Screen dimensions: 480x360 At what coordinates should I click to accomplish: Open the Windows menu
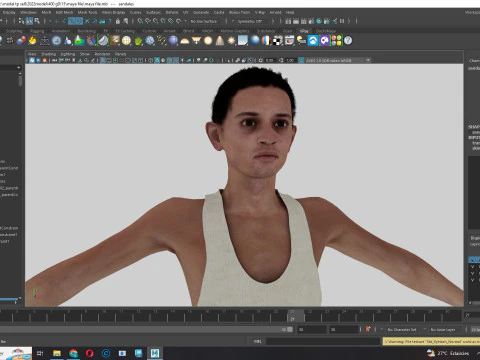coord(28,12)
